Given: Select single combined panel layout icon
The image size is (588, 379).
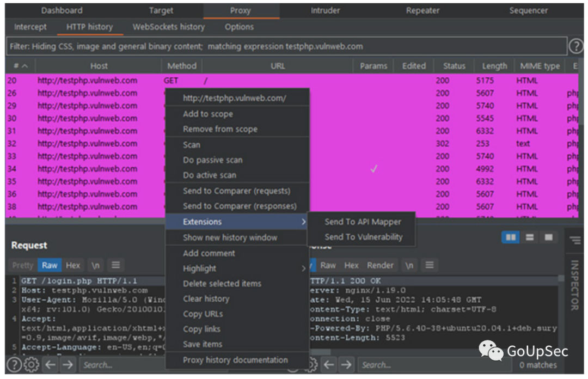Looking at the screenshot, I should pyautogui.click(x=548, y=237).
